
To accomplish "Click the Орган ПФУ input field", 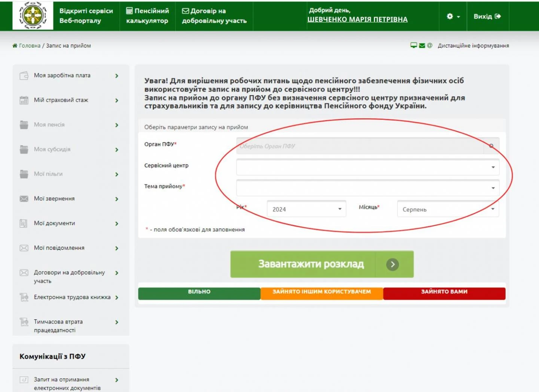I will [359, 146].
